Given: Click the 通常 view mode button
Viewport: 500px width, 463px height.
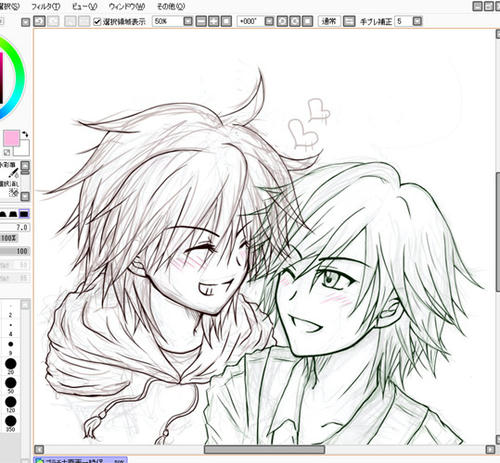Looking at the screenshot, I should coord(329,22).
